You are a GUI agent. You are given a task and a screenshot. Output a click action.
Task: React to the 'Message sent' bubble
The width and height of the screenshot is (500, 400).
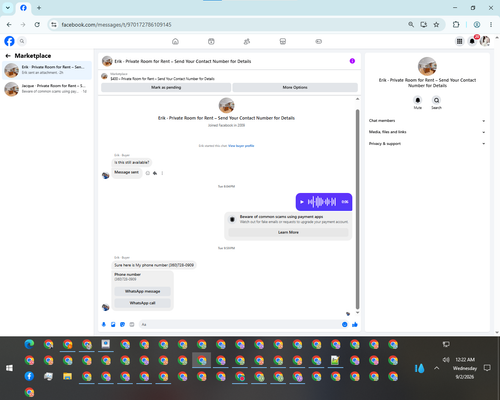[x=148, y=173]
